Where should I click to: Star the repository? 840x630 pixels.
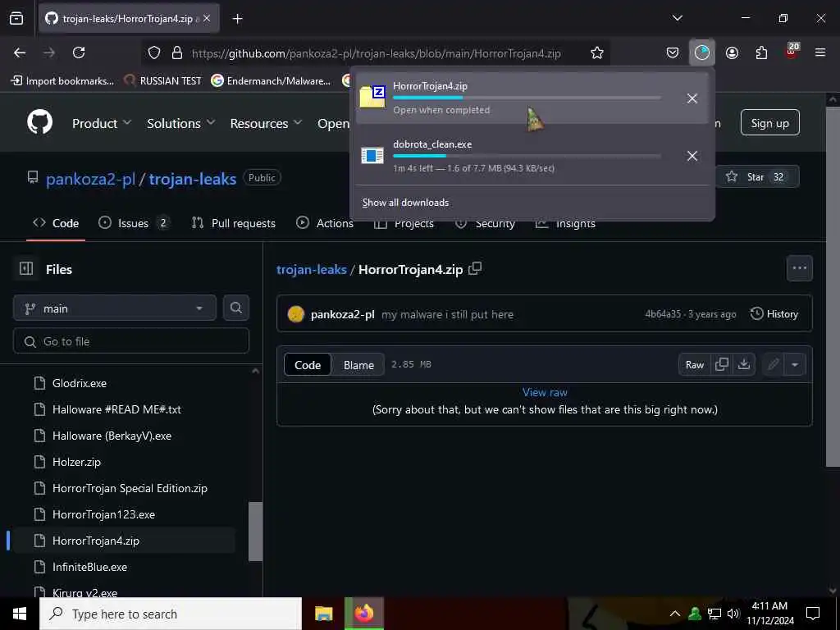pyautogui.click(x=757, y=177)
